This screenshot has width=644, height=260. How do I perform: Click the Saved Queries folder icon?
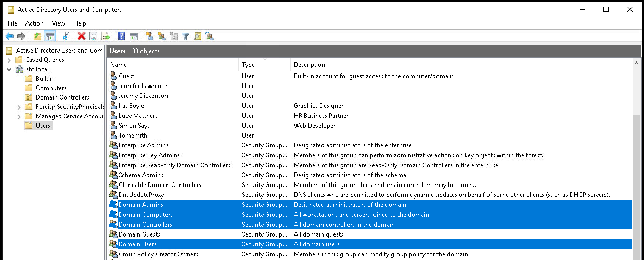tap(20, 60)
